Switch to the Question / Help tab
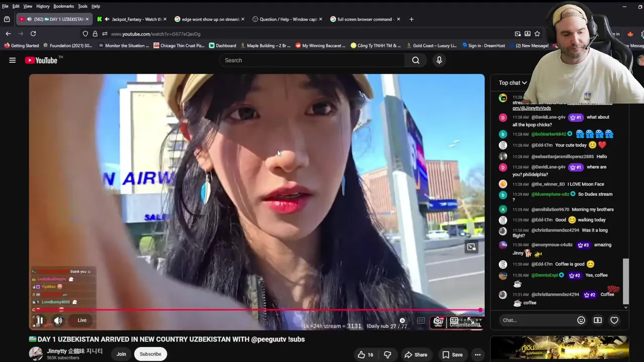The width and height of the screenshot is (644, 362). (286, 19)
